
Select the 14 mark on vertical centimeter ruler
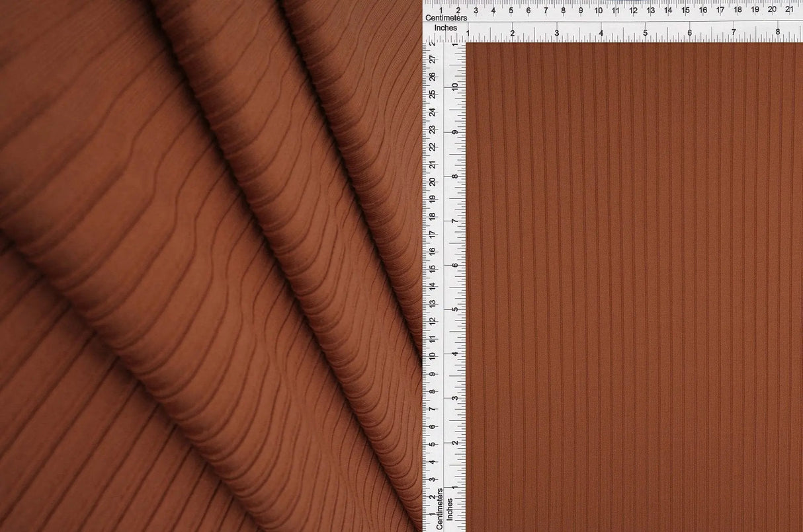coord(433,285)
